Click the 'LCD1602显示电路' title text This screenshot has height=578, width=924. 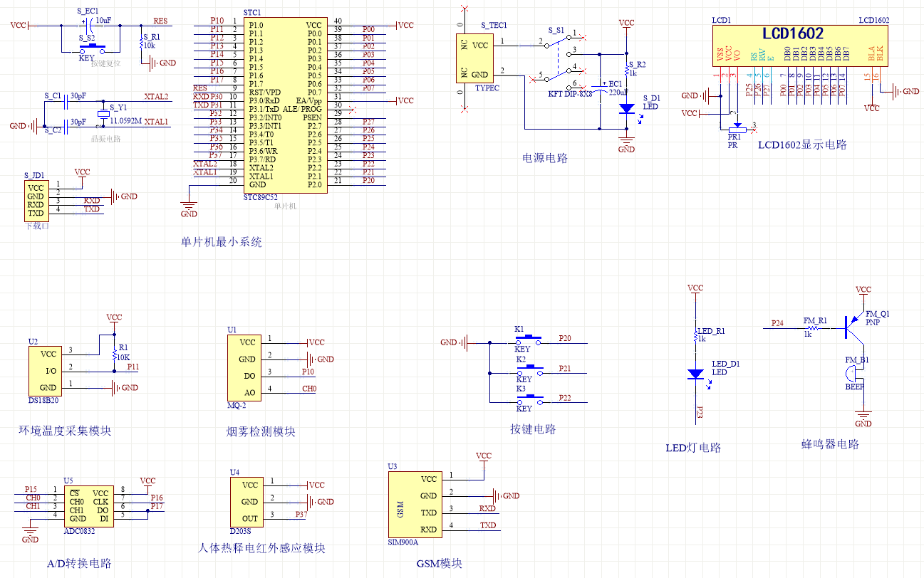click(x=802, y=144)
